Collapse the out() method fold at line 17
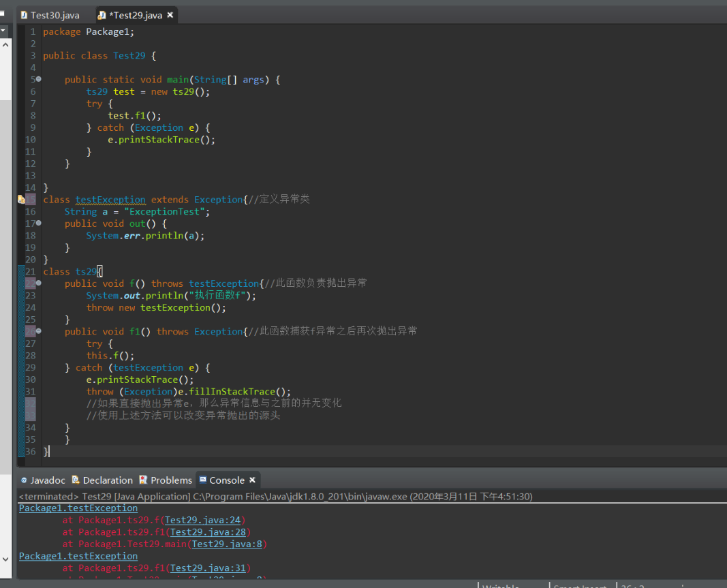 pyautogui.click(x=38, y=223)
